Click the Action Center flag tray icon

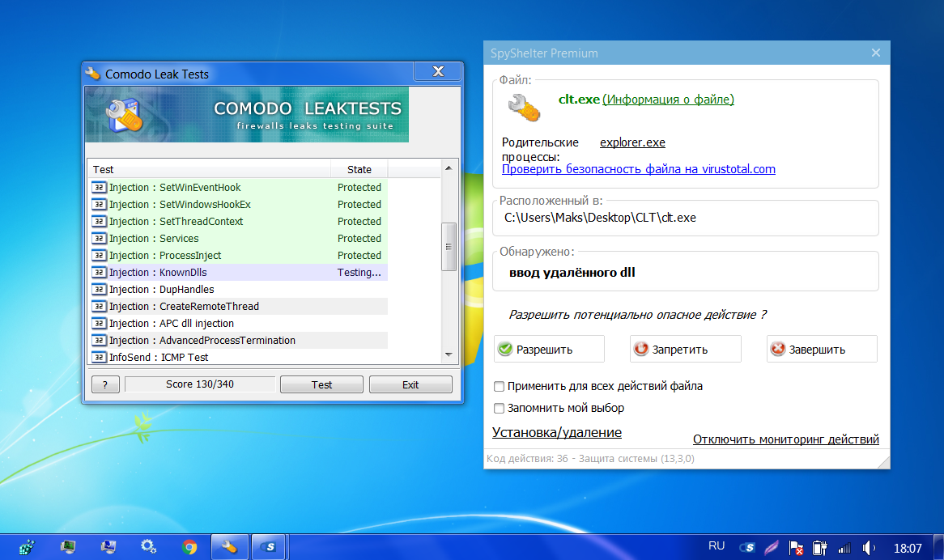796,548
